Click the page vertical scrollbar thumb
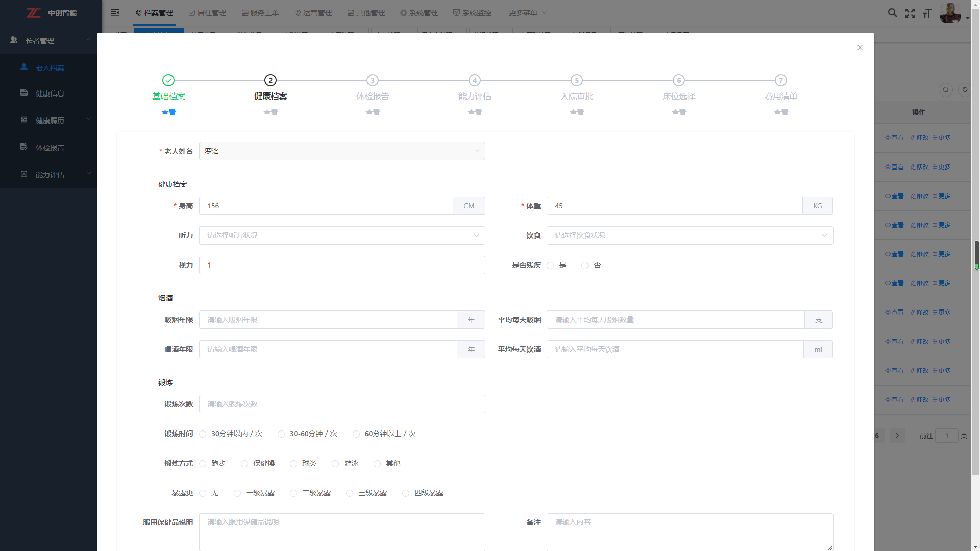 [x=976, y=255]
